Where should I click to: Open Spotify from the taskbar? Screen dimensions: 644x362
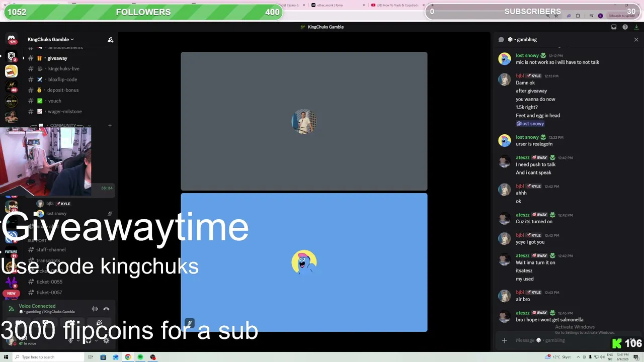pyautogui.click(x=140, y=357)
